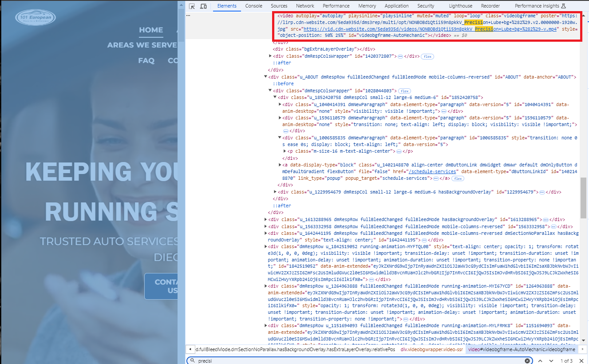Close the DevTools search bar
Screen dimensions: 589x364
[582, 361]
